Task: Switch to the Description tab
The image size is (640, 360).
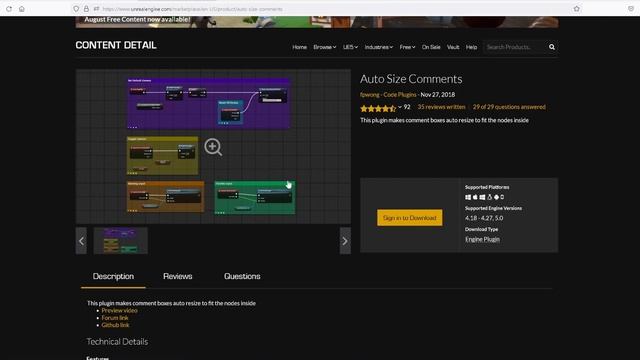Action: [113, 276]
